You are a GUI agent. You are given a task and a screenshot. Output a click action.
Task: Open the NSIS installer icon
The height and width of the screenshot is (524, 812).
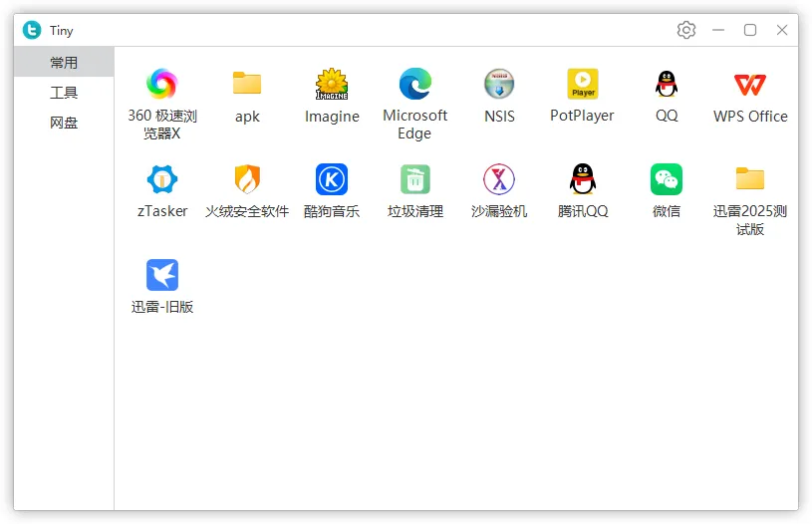[499, 84]
